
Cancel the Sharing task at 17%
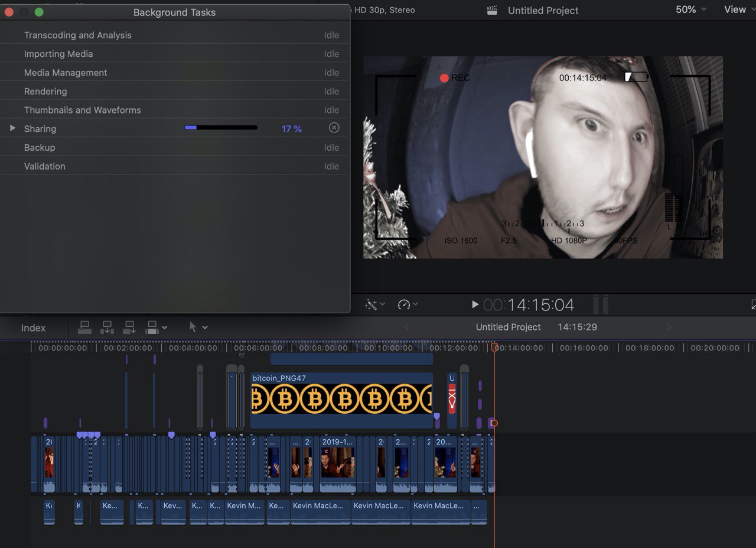(334, 128)
